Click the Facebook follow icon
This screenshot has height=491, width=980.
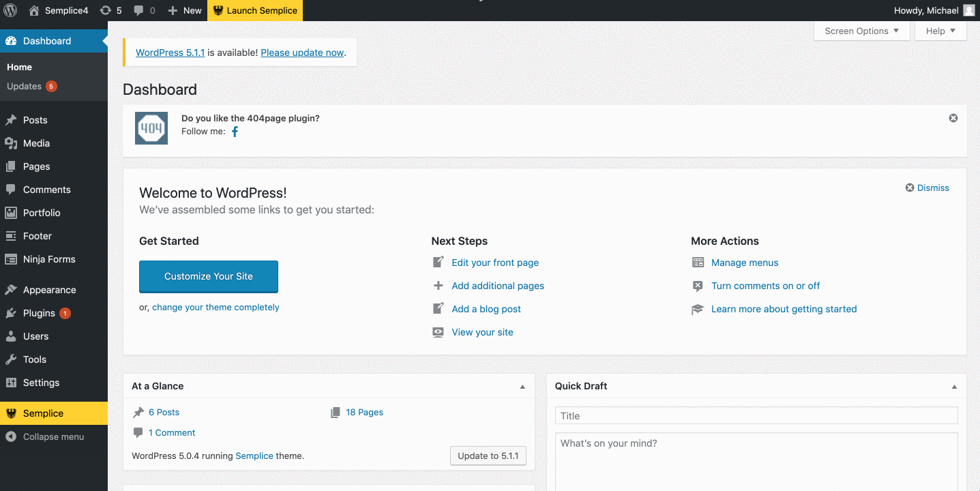pyautogui.click(x=235, y=132)
